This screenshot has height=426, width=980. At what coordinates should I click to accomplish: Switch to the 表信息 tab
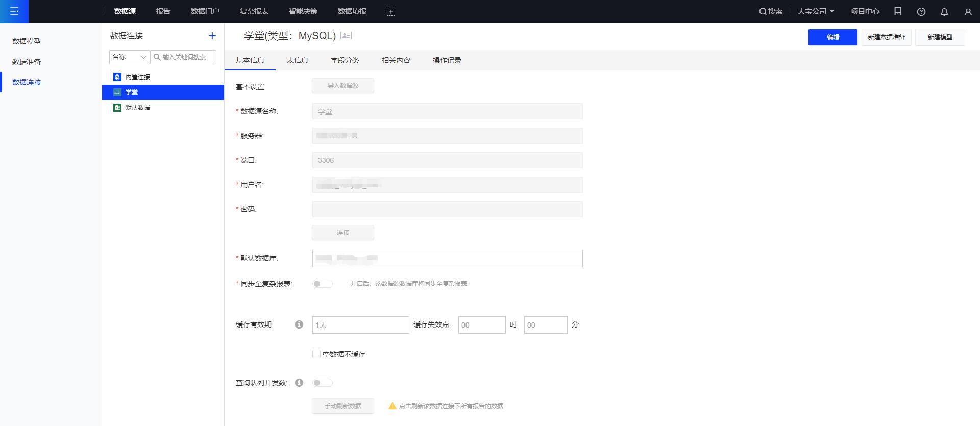pyautogui.click(x=298, y=60)
